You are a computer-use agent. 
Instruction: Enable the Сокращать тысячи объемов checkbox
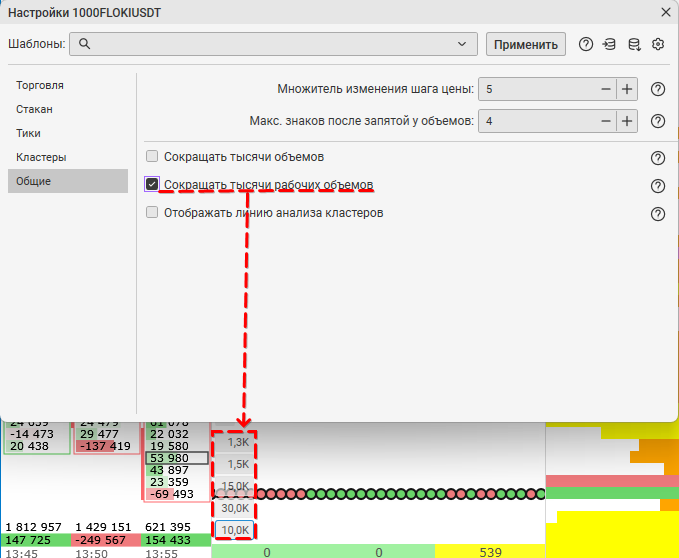pos(152,157)
